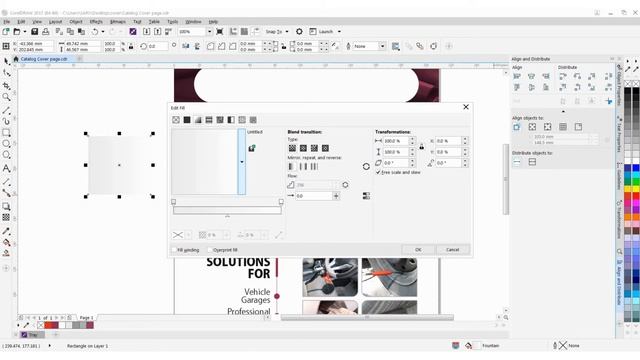
Task: Open the Bitmaps menu
Action: click(x=118, y=22)
